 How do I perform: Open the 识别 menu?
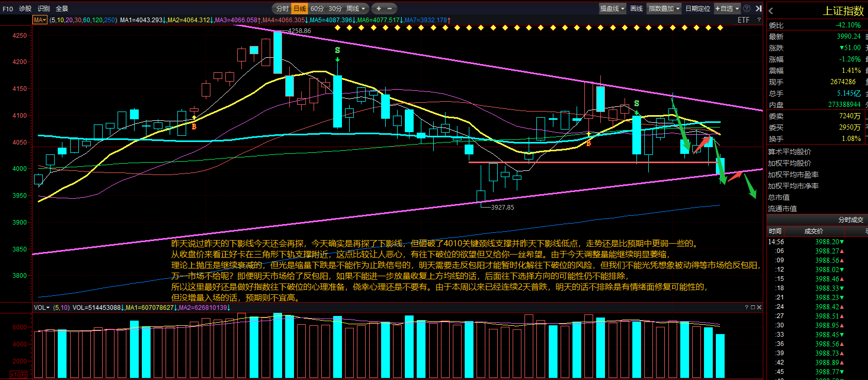click(44, 8)
